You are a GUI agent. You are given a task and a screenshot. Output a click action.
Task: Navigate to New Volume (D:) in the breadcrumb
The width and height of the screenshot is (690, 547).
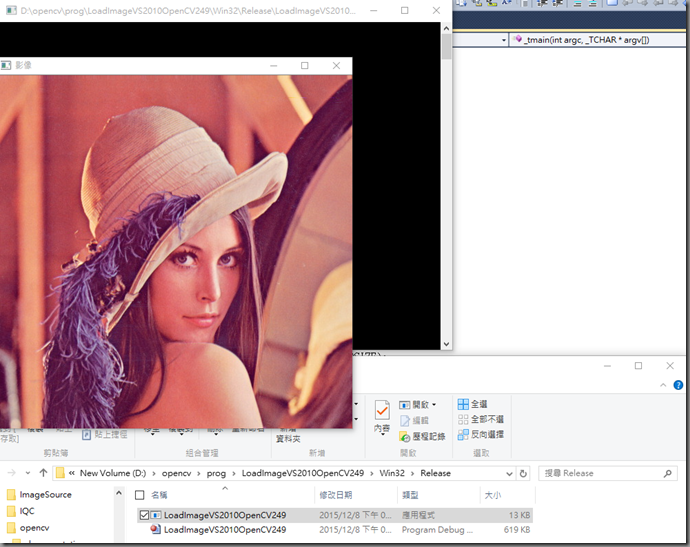point(113,473)
